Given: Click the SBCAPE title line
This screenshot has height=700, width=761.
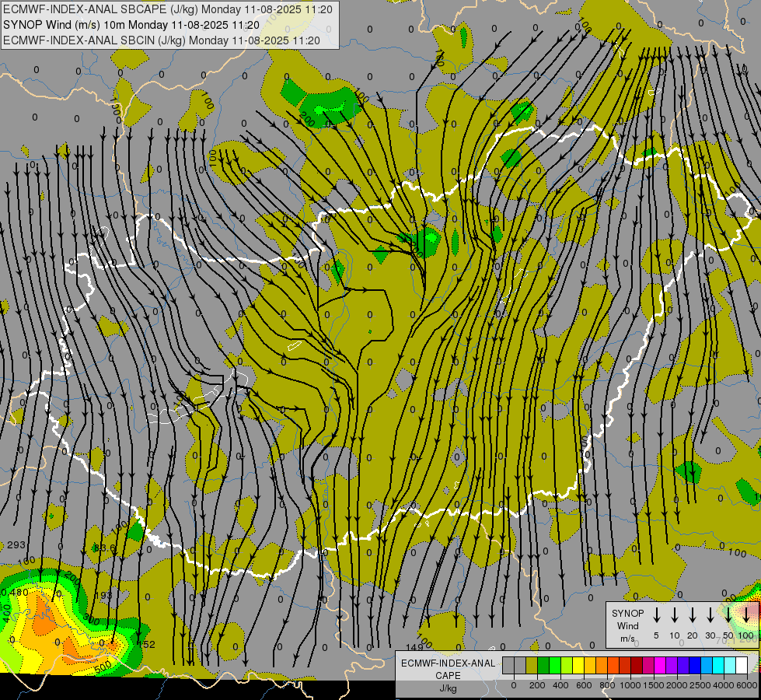Looking at the screenshot, I should pyautogui.click(x=168, y=9).
